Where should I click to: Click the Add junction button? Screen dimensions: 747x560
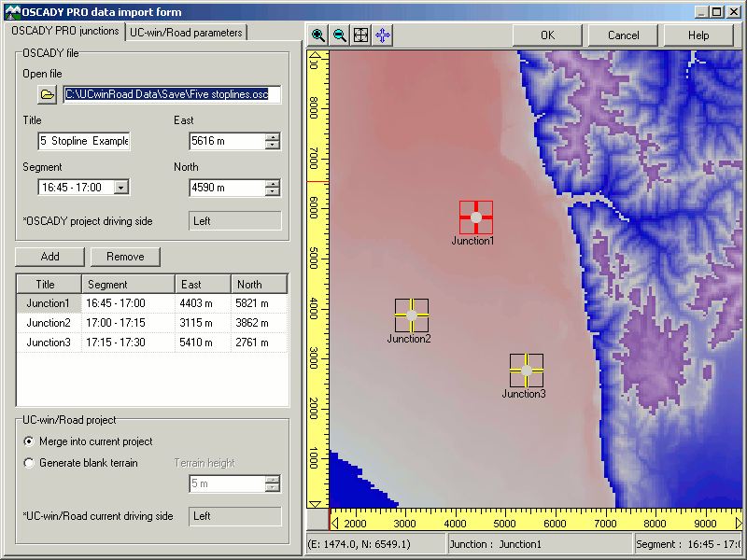pyautogui.click(x=50, y=257)
